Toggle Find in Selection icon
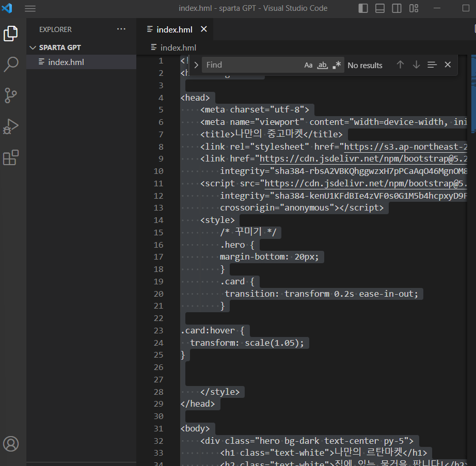476x466 pixels. point(432,65)
